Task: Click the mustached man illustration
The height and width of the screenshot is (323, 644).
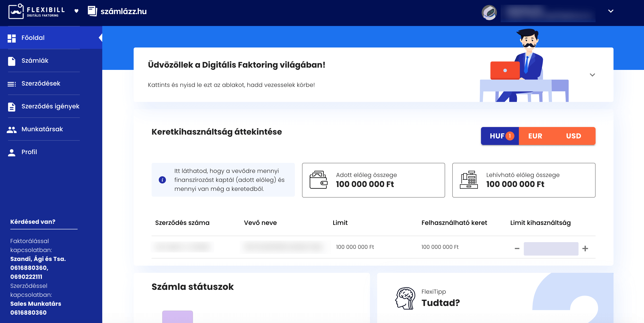Action: click(524, 65)
